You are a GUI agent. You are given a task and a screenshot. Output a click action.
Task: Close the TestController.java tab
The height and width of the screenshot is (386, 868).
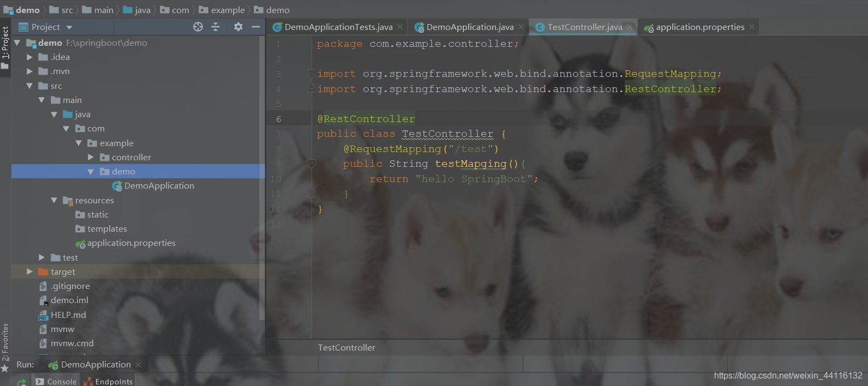click(x=630, y=27)
